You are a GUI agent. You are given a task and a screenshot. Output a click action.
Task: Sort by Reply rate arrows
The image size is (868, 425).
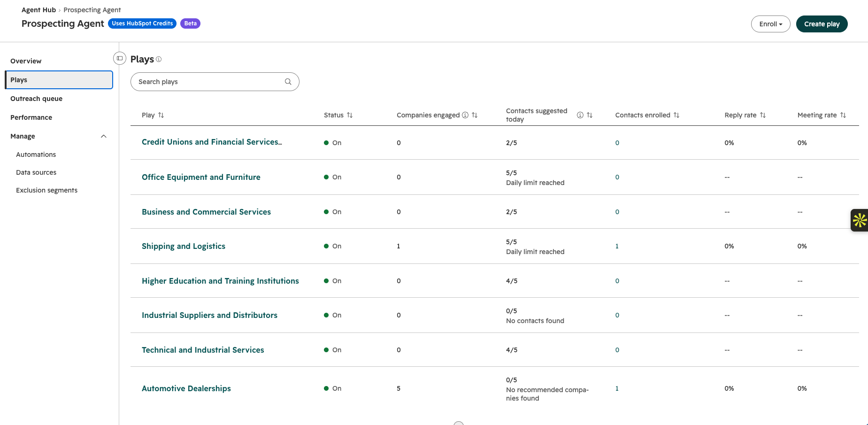763,115
